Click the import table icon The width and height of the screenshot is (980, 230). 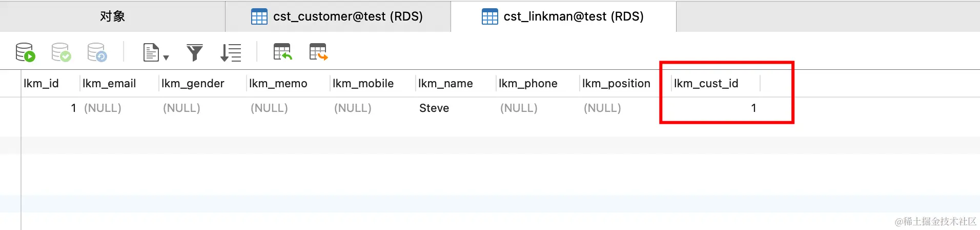coord(282,52)
